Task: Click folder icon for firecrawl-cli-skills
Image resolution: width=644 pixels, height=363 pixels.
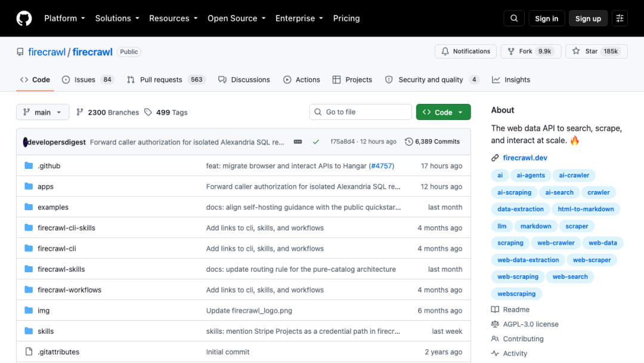Action: pos(29,227)
